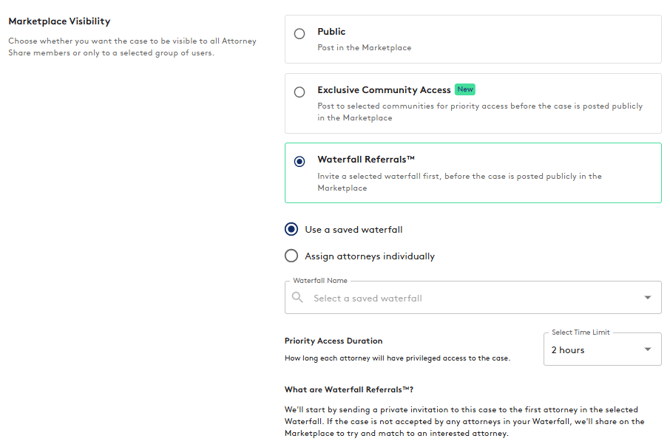Click the 'Post in the Marketplace' description
The width and height of the screenshot is (670, 447).
point(364,47)
